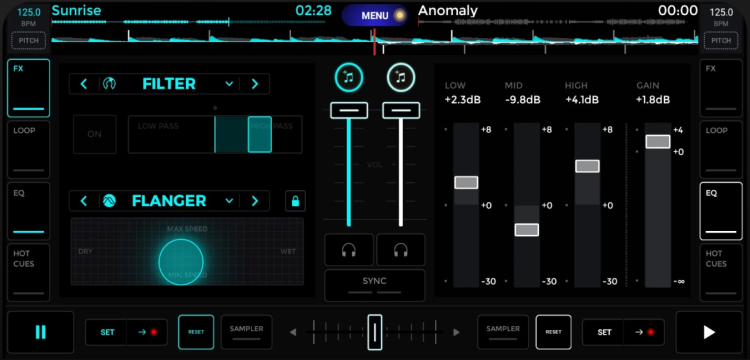Select the left deck HOT CUES tab

[29, 273]
